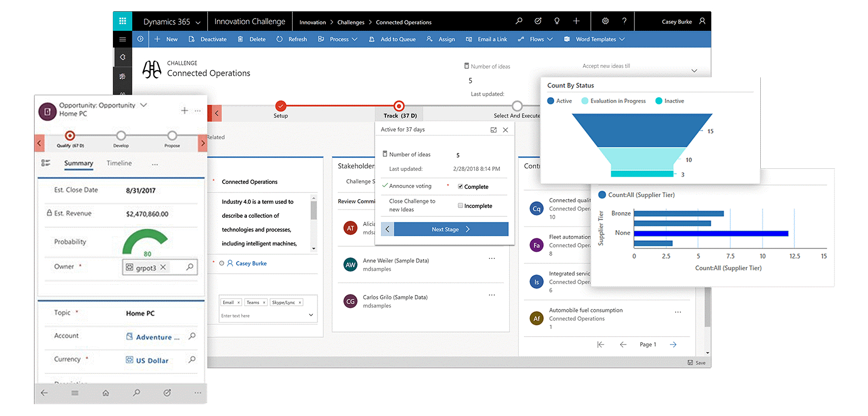Open the task checkmark icon in top bar
Screen dimensions: 868x416
coord(538,21)
